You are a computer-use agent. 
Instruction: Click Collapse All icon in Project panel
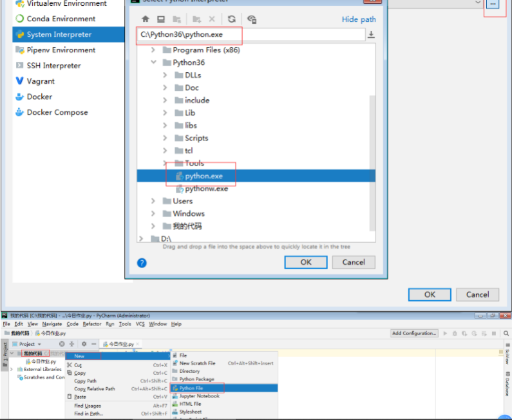[x=72, y=344]
